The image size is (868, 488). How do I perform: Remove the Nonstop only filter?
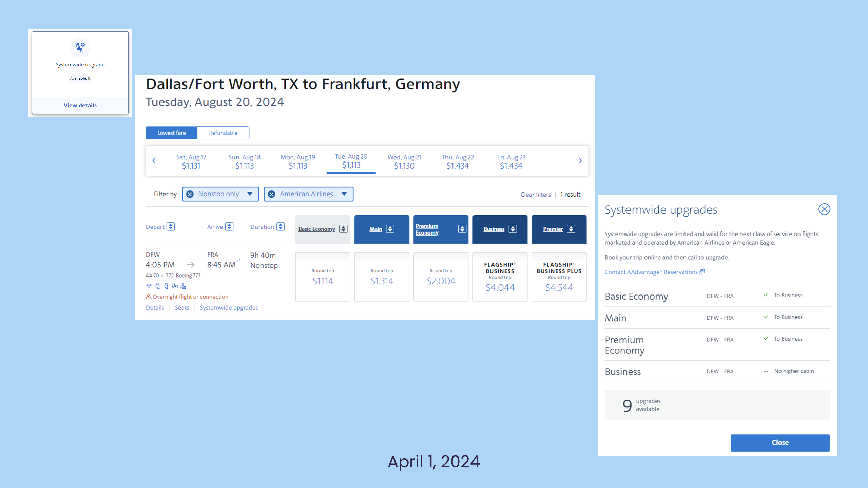[x=190, y=194]
